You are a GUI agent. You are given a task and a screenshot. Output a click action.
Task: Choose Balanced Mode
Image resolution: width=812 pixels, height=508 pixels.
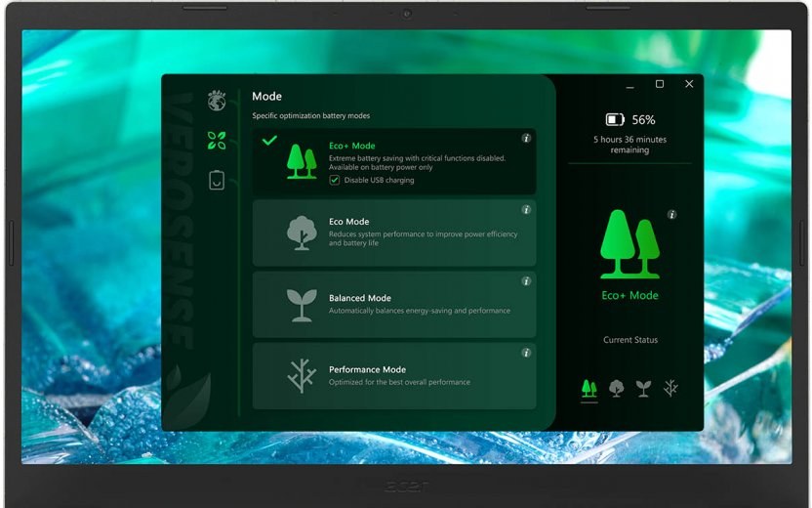[x=394, y=304]
